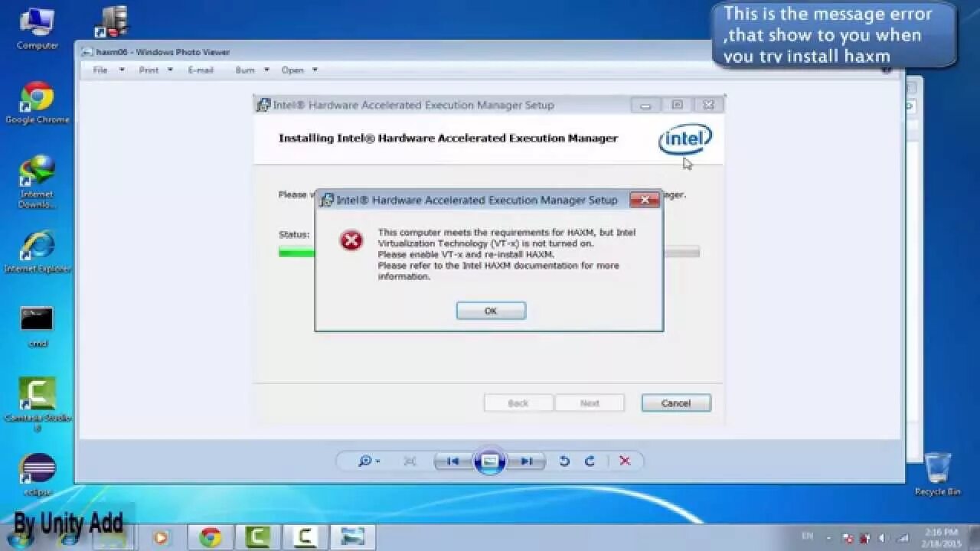Click OK in the HAXM error dialog
The width and height of the screenshot is (980, 551).
491,311
